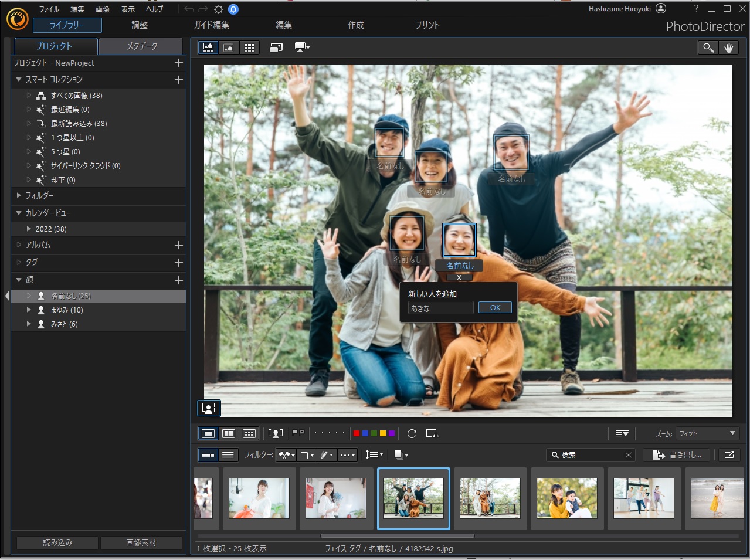Click the rotate photo icon
750x560 pixels.
coord(412,433)
